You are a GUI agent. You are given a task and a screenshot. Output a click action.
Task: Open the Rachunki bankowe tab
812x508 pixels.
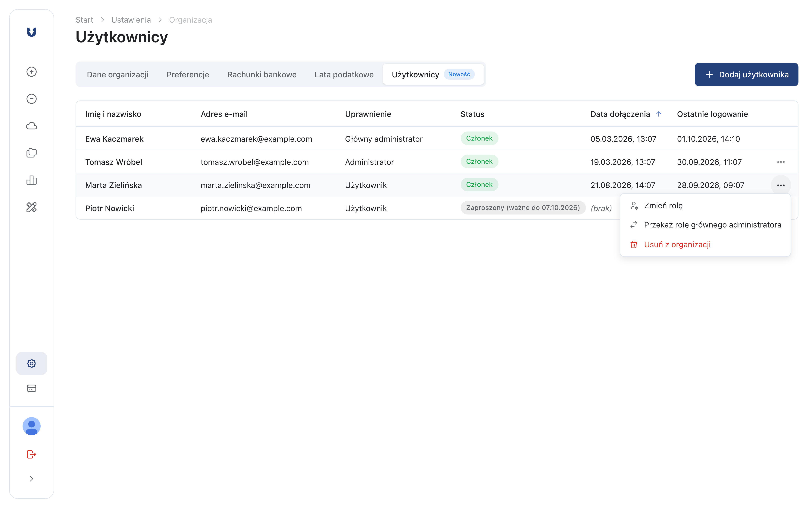click(262, 75)
